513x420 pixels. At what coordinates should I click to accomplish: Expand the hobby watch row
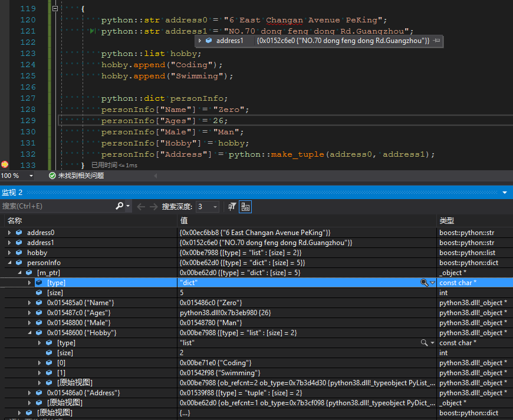coord(9,253)
